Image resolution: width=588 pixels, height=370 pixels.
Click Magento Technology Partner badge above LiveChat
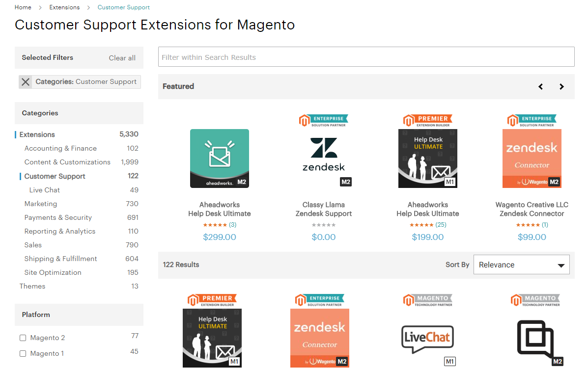point(428,300)
